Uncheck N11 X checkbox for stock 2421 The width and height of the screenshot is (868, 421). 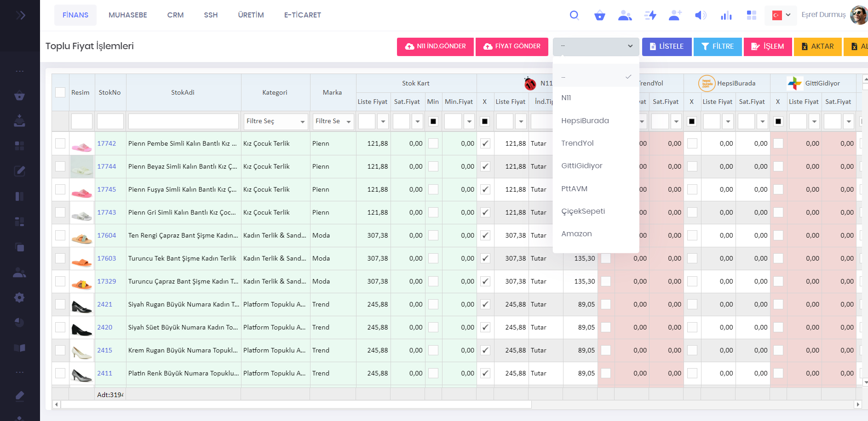tap(485, 304)
